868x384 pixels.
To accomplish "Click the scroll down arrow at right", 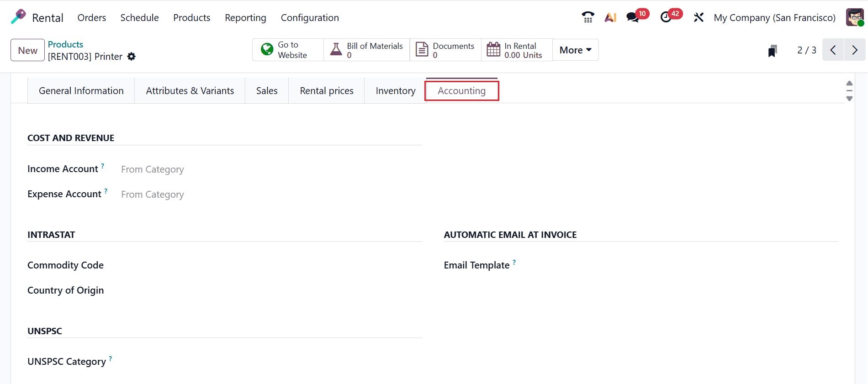I will [x=849, y=99].
